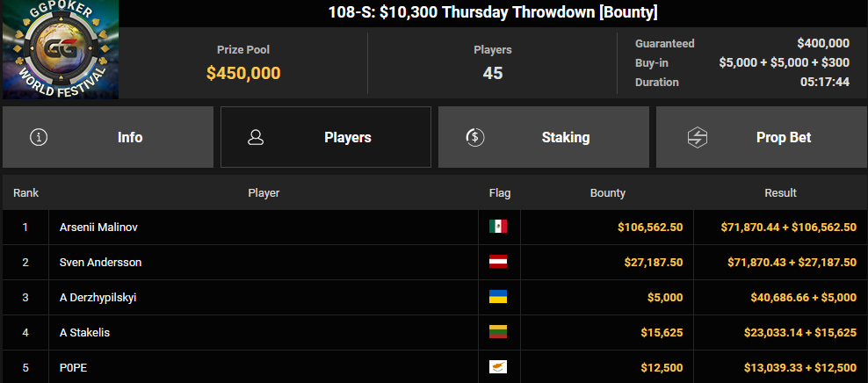Click A Derzhypilskyi's Ukraine flag icon
Screen dimensions: 868x383
pos(497,297)
